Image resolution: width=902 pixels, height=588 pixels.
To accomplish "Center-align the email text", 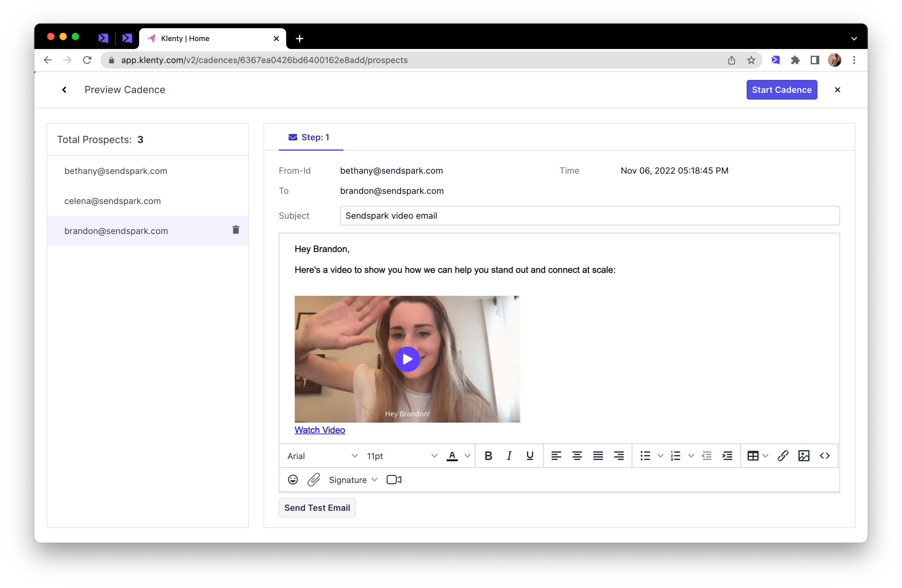I will pyautogui.click(x=577, y=456).
